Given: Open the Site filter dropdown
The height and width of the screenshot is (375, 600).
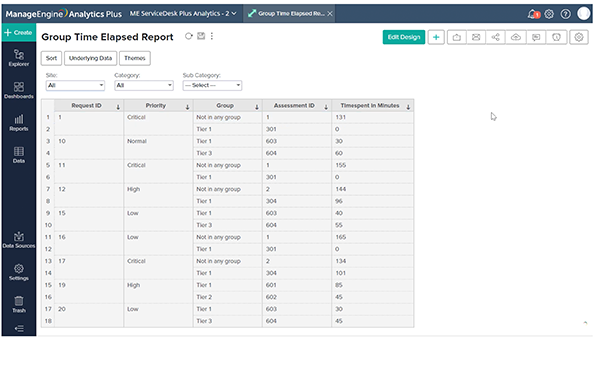Looking at the screenshot, I should [x=75, y=85].
